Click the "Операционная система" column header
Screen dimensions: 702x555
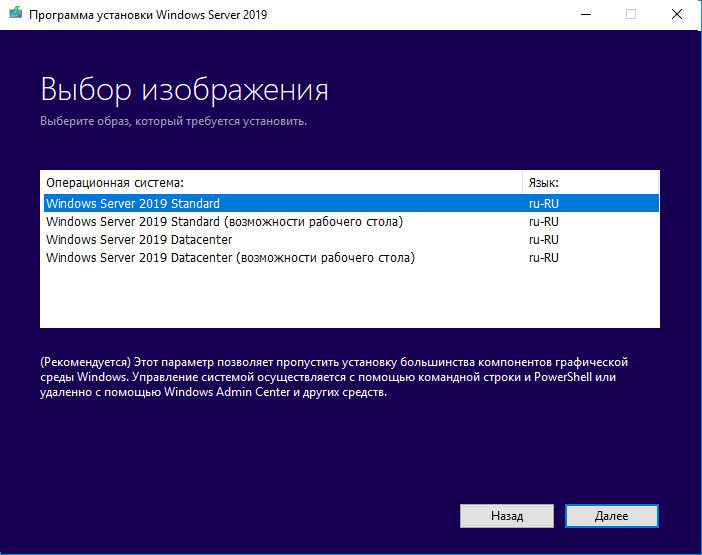[115, 183]
